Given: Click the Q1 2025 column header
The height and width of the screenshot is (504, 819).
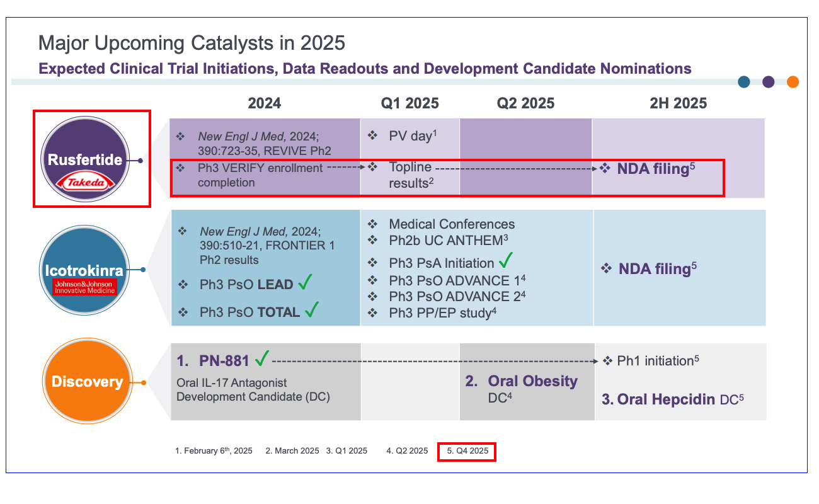Looking at the screenshot, I should click(409, 103).
